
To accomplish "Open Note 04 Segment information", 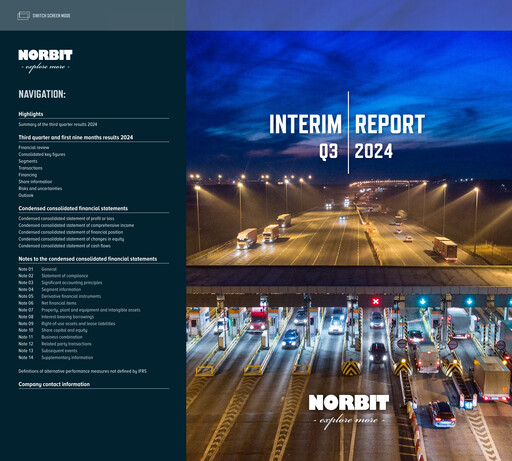I will tap(49, 290).
